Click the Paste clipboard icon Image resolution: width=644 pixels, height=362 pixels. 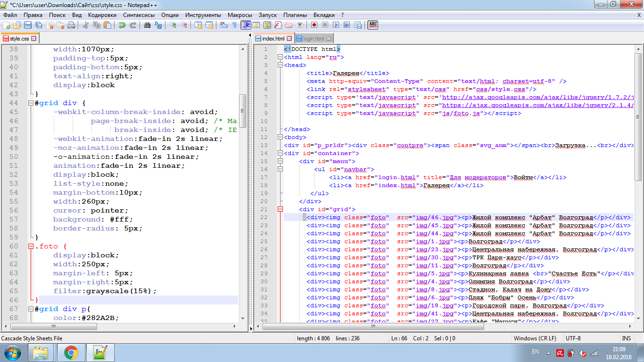107,25
